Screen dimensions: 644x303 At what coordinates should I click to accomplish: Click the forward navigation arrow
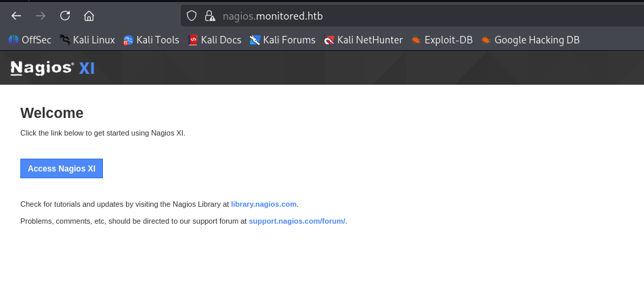[41, 16]
